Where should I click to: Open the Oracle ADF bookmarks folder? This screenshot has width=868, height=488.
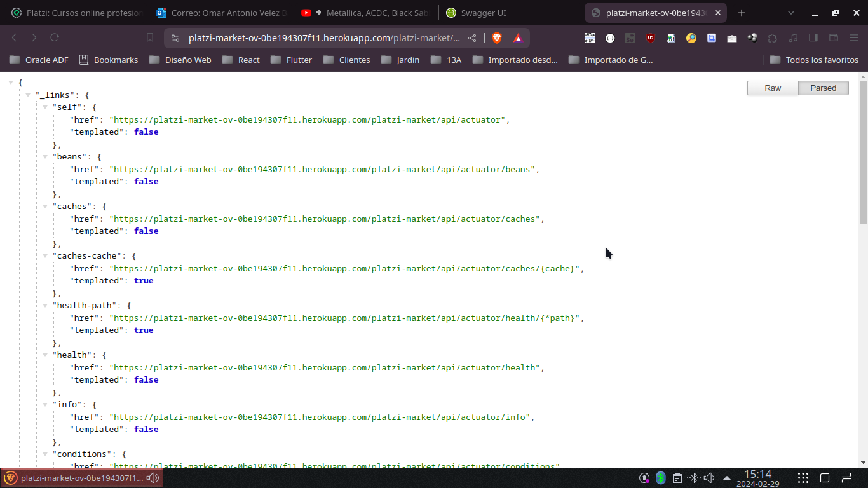(39, 60)
